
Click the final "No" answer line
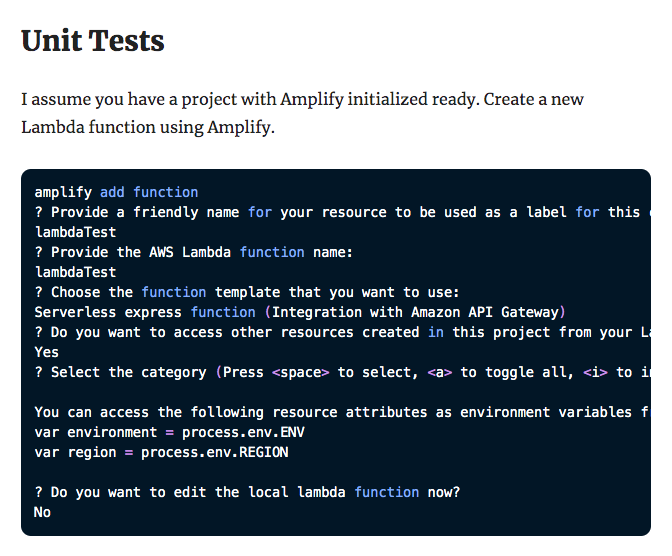coord(42,512)
